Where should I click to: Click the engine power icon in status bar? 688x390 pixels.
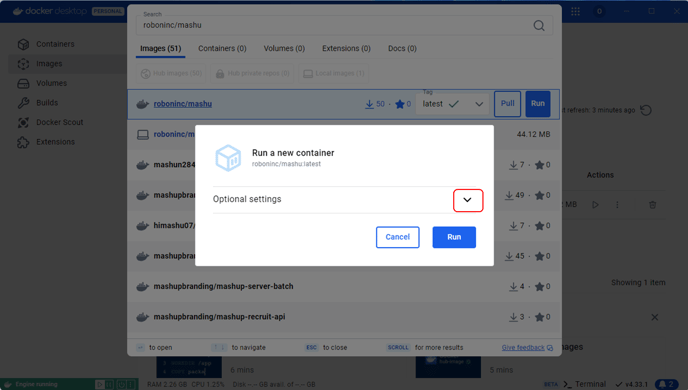tap(121, 385)
